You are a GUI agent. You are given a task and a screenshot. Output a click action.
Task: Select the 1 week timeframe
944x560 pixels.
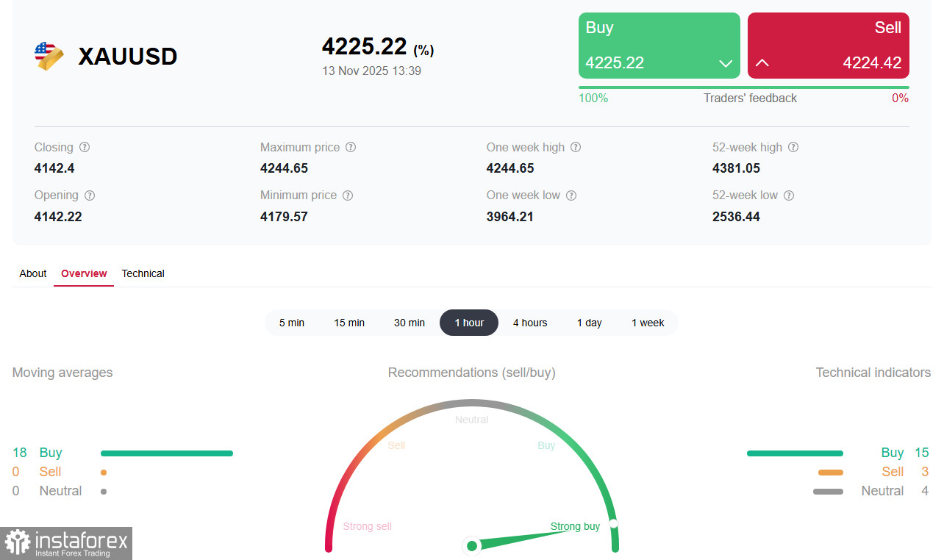(x=648, y=323)
